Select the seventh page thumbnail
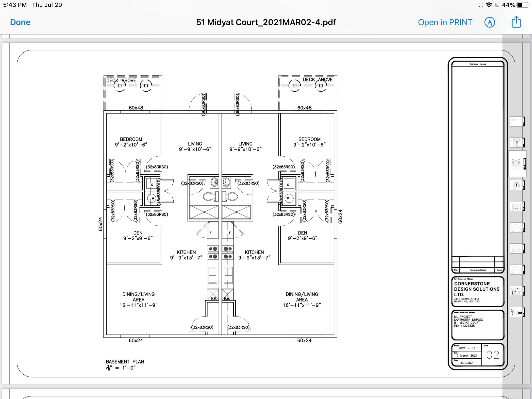Viewport: 532px width, 399px height. pos(517,249)
